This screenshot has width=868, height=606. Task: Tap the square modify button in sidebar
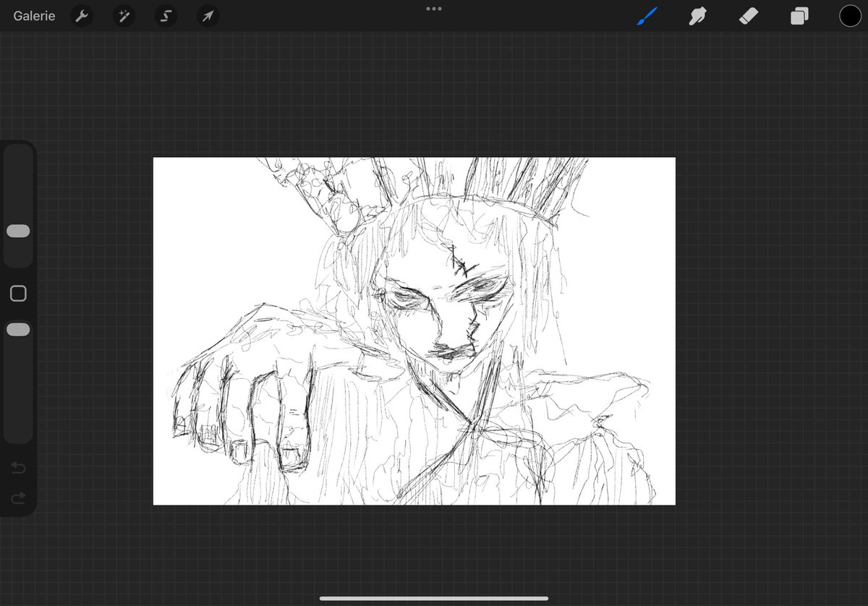coord(18,293)
